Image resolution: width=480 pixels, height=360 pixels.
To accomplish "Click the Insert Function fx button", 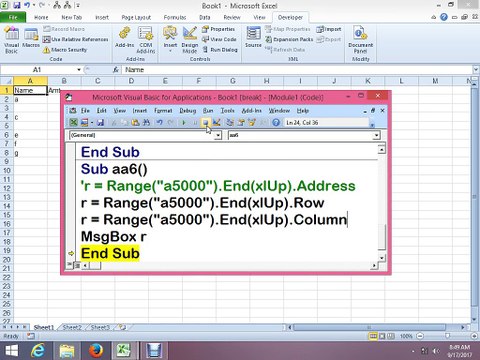I will [x=116, y=70].
